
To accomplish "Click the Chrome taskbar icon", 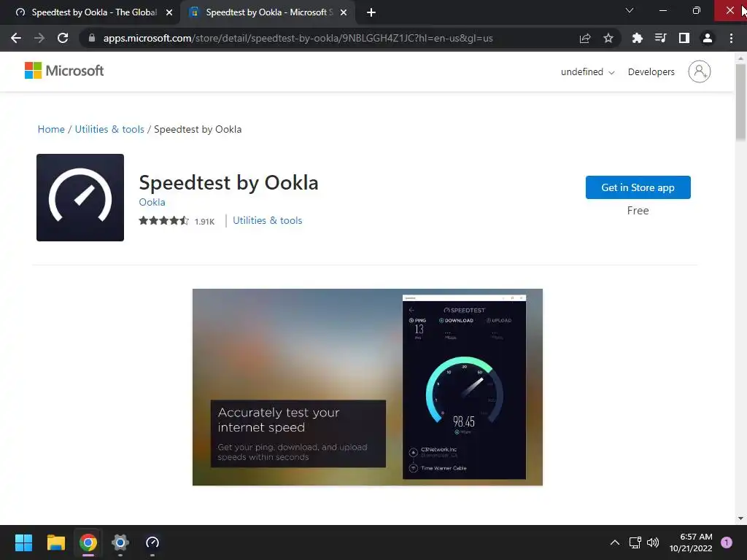I will (x=88, y=542).
